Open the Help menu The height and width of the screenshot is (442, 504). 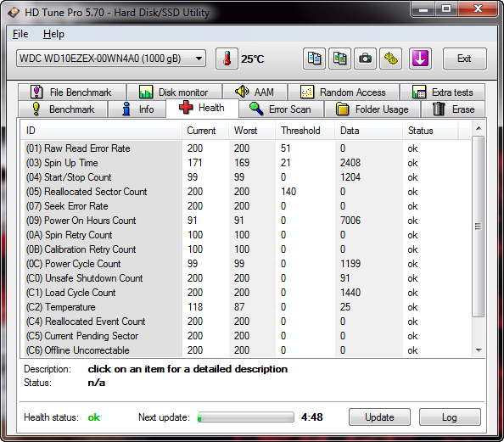point(53,34)
